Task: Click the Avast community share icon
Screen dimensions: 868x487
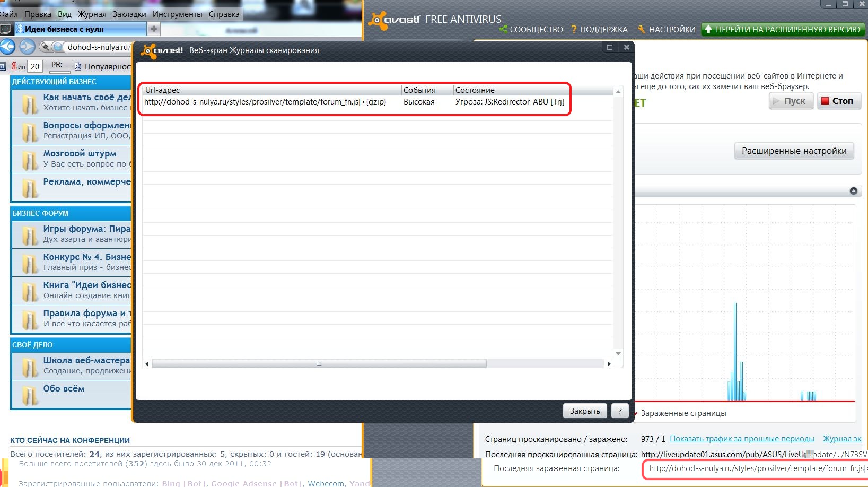Action: (x=503, y=29)
